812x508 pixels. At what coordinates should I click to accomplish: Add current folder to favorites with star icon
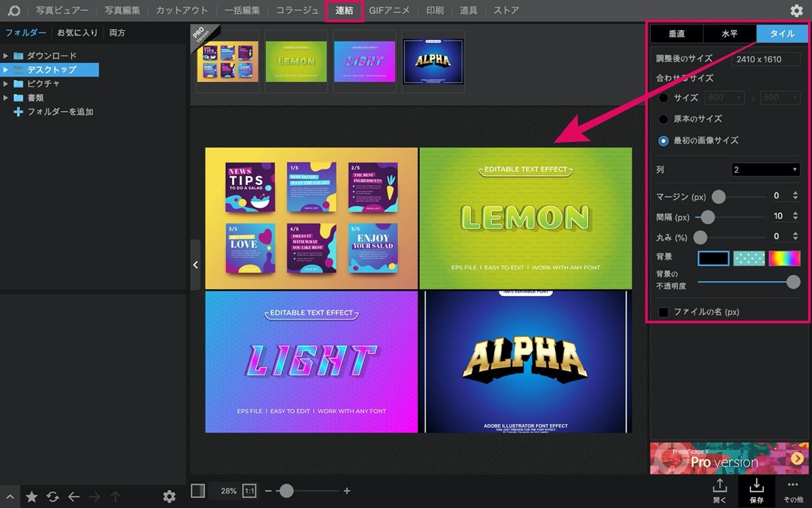tap(32, 496)
